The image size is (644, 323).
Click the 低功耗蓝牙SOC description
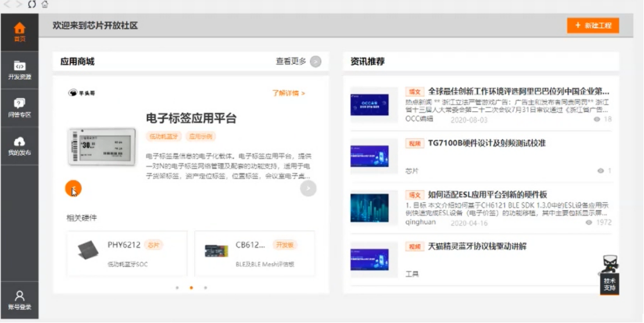(x=127, y=264)
